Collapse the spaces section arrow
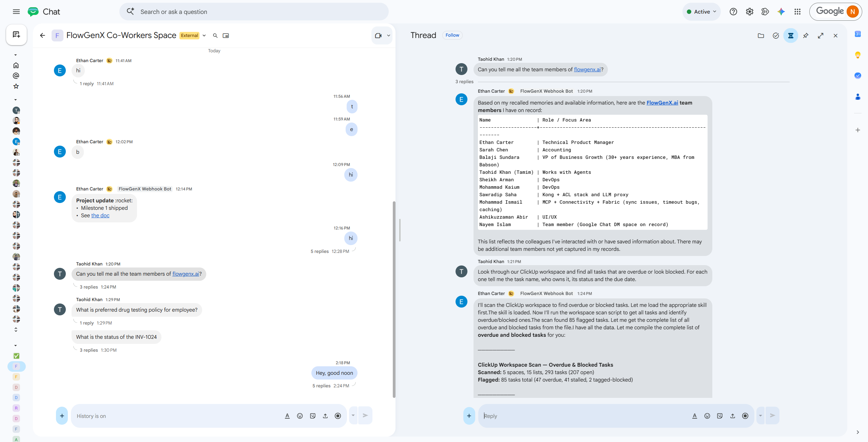The width and height of the screenshot is (868, 442). [16, 346]
